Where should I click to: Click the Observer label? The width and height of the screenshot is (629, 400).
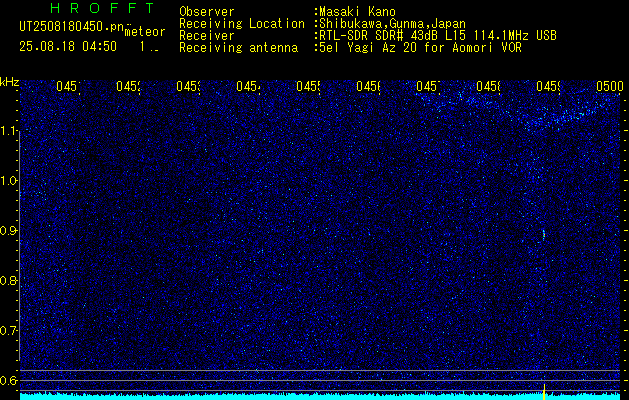[207, 12]
